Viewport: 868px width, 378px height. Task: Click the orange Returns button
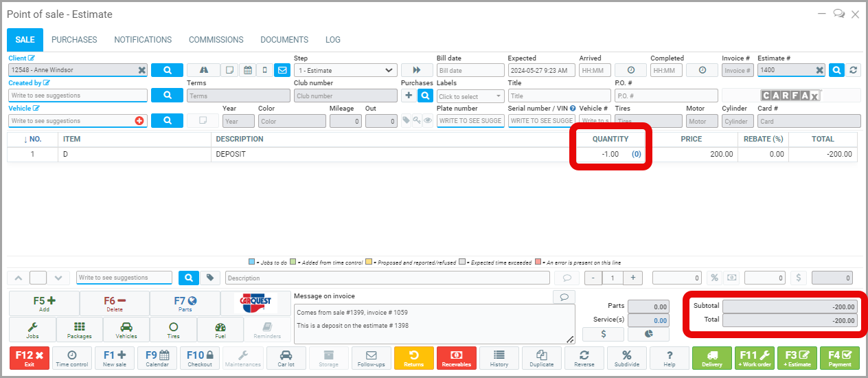click(413, 358)
